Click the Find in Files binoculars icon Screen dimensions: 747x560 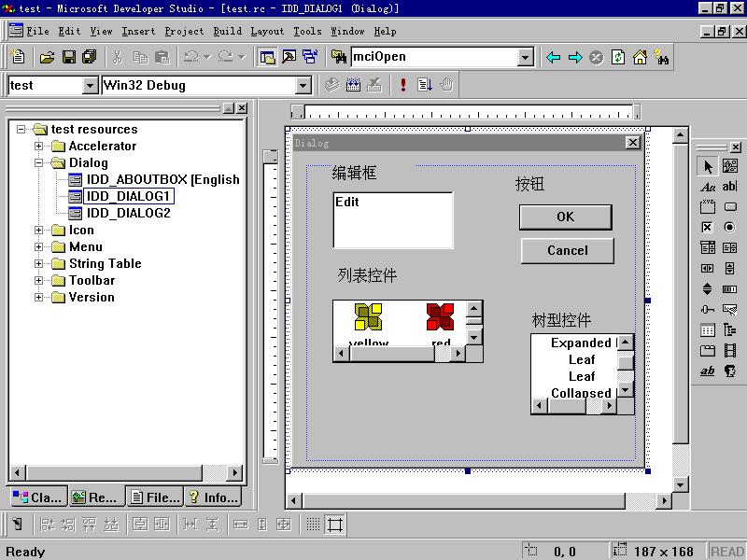coord(339,57)
